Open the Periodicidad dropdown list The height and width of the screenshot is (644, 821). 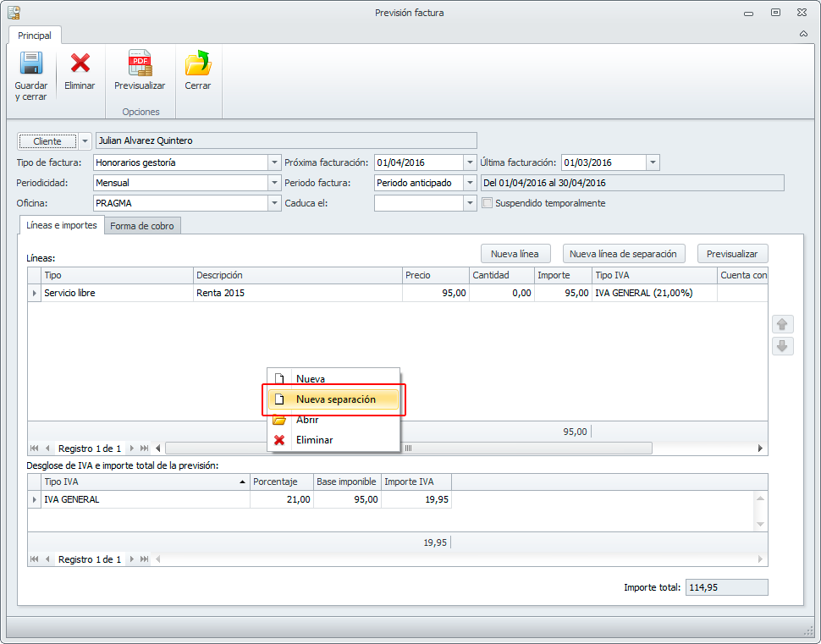pos(273,183)
